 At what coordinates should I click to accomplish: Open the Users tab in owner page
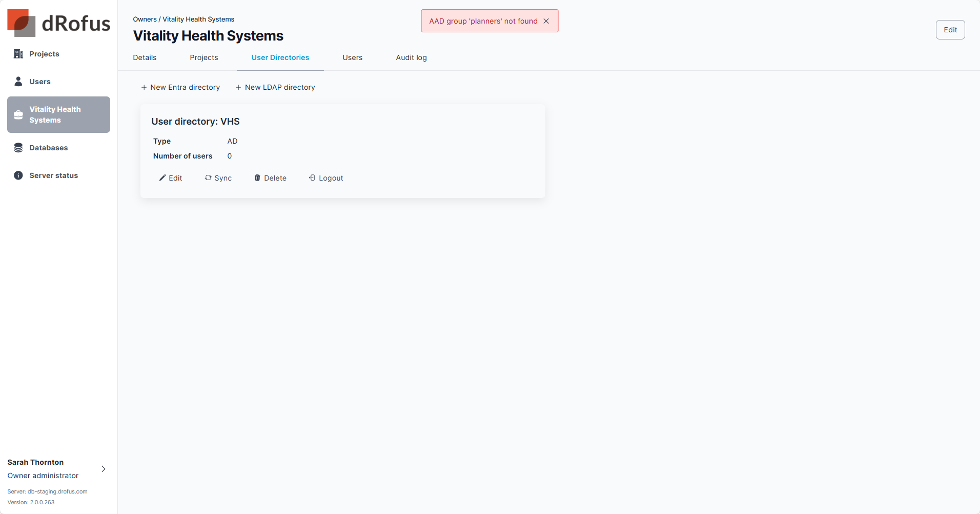353,57
